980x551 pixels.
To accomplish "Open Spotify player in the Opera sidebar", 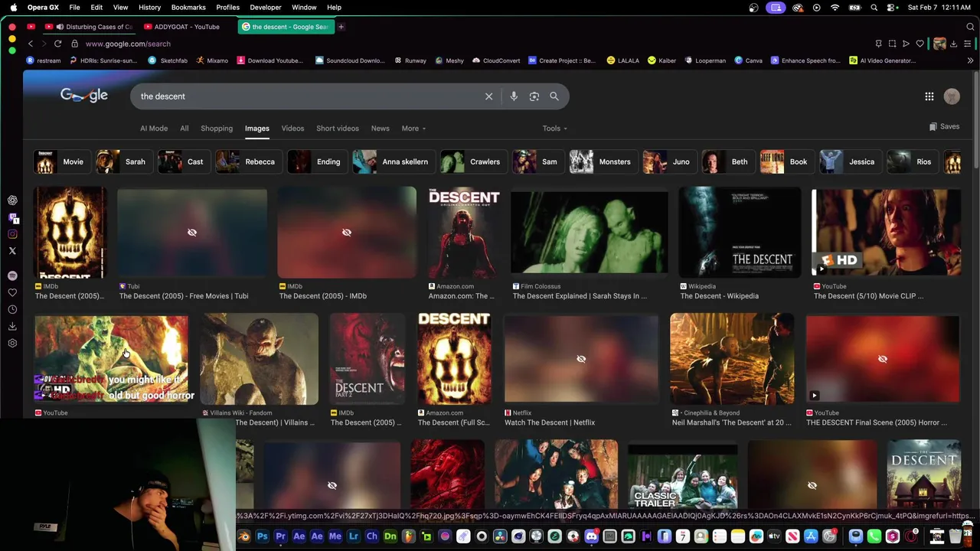I will (x=12, y=275).
